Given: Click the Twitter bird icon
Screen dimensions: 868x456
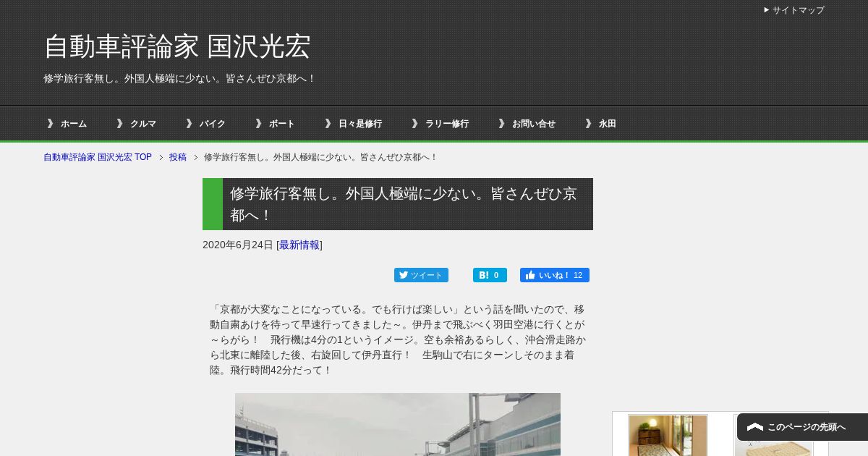Looking at the screenshot, I should (x=404, y=275).
